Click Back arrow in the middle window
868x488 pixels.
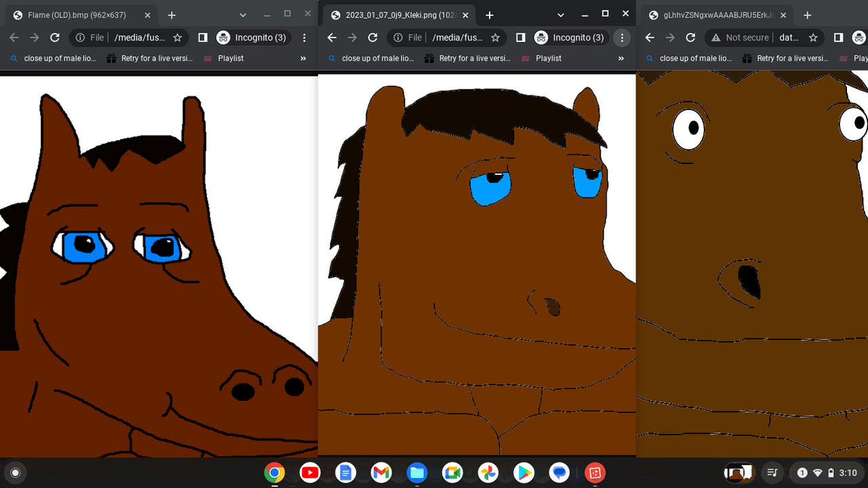pos(332,38)
